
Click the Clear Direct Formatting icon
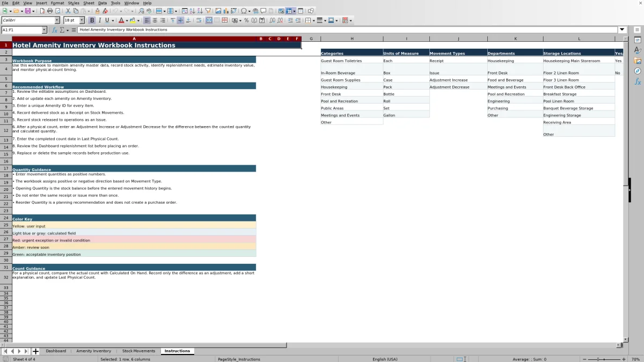tap(105, 11)
